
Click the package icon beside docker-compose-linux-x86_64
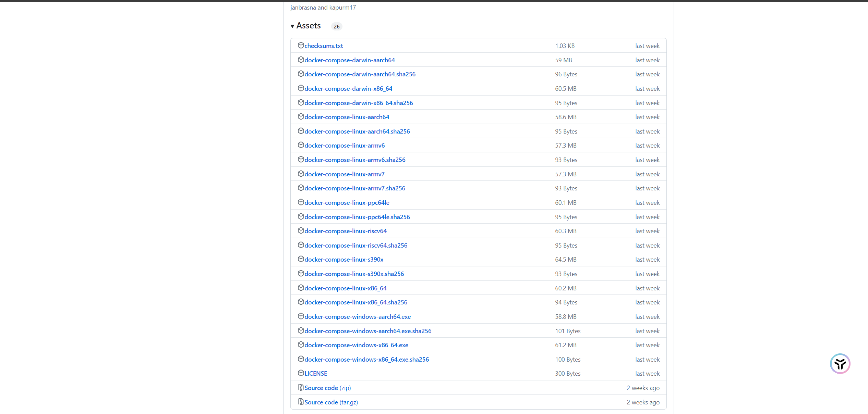(x=301, y=288)
